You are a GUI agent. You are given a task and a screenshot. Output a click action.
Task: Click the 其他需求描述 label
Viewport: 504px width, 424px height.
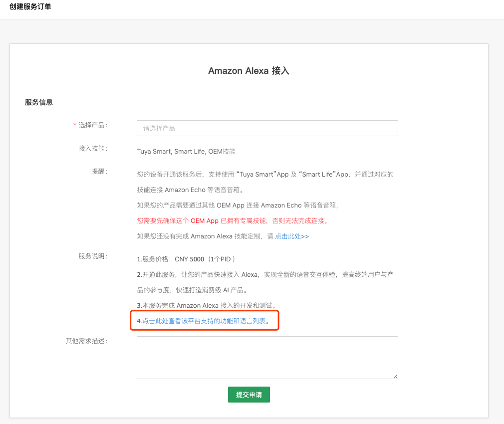pos(86,341)
